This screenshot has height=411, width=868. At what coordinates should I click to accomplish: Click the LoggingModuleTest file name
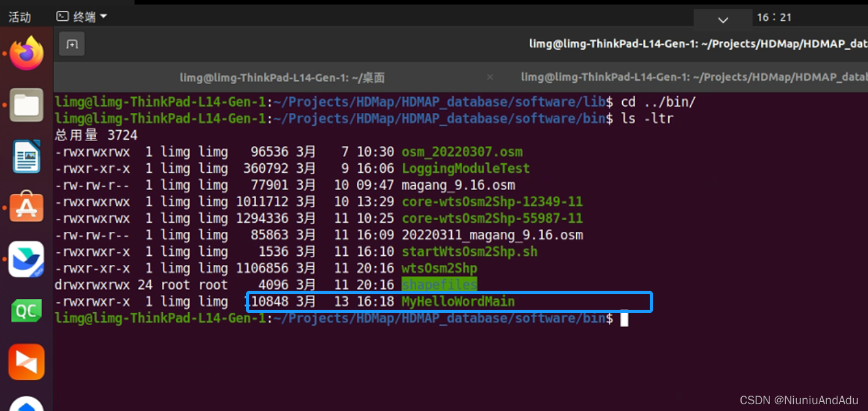click(465, 169)
